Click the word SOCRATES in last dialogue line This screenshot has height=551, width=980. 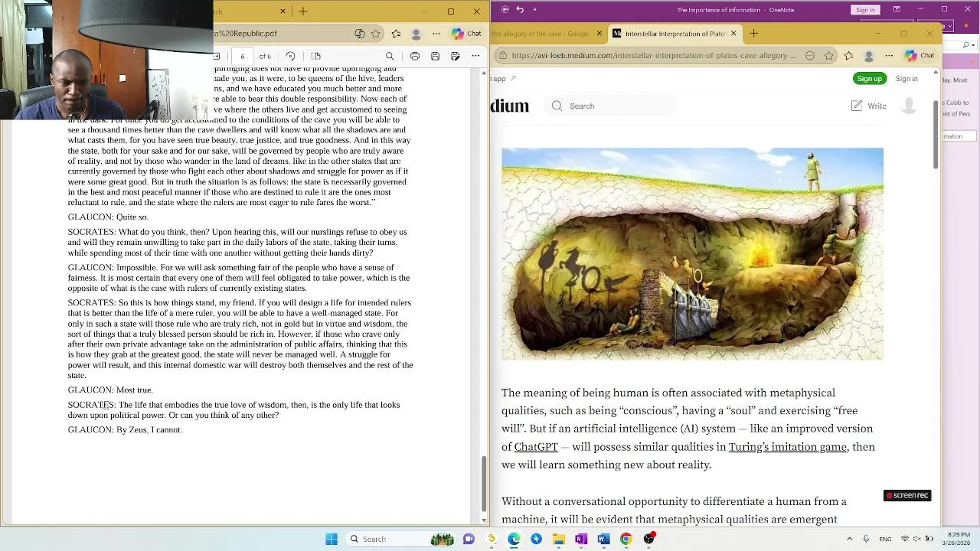[x=90, y=405]
